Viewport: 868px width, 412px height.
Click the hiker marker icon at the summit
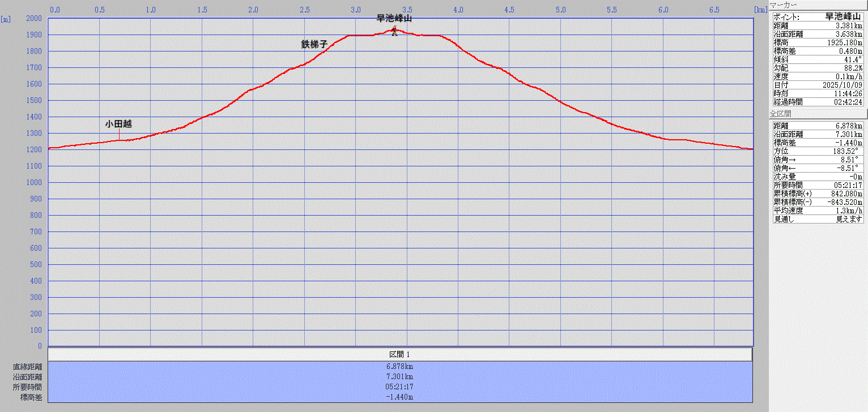click(x=394, y=31)
